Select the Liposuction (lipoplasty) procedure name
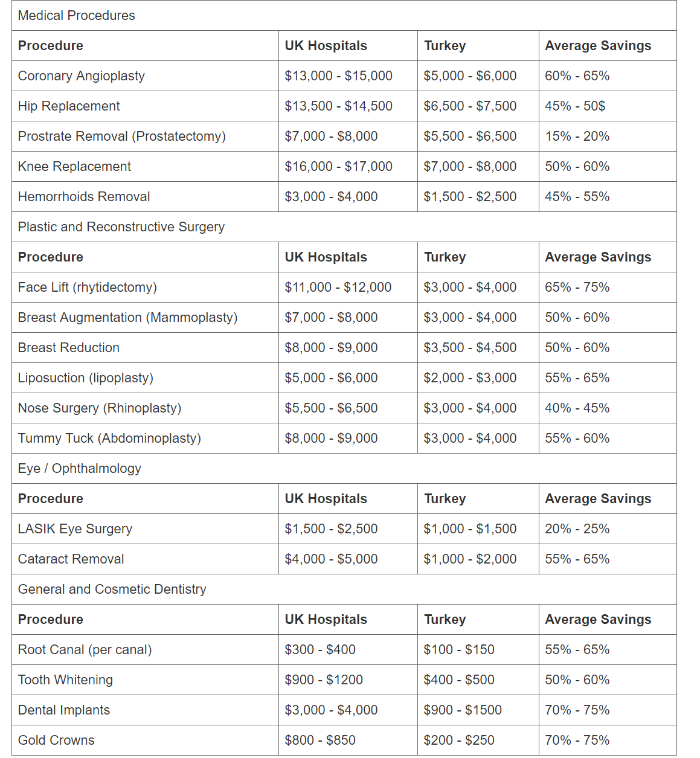Image resolution: width=700 pixels, height=758 pixels. click(86, 378)
